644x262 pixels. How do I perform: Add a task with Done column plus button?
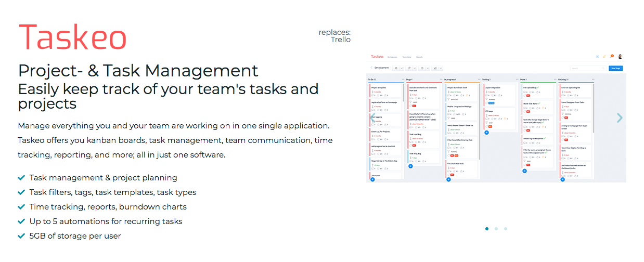[x=525, y=171]
